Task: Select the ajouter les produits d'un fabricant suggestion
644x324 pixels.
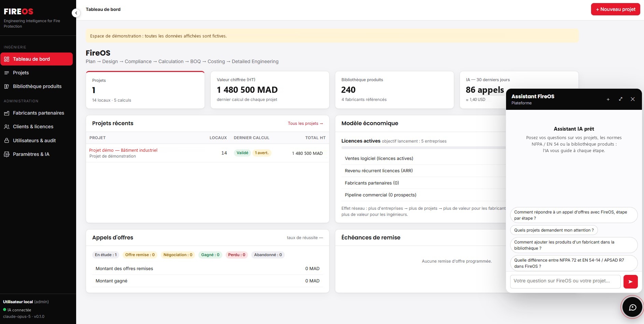Action: (574, 245)
